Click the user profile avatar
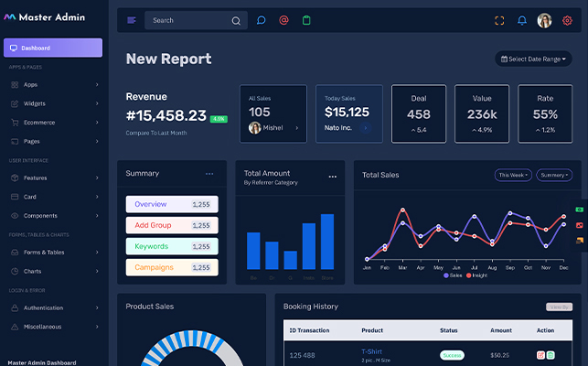Screen dimensions: 588x366 click(x=544, y=20)
